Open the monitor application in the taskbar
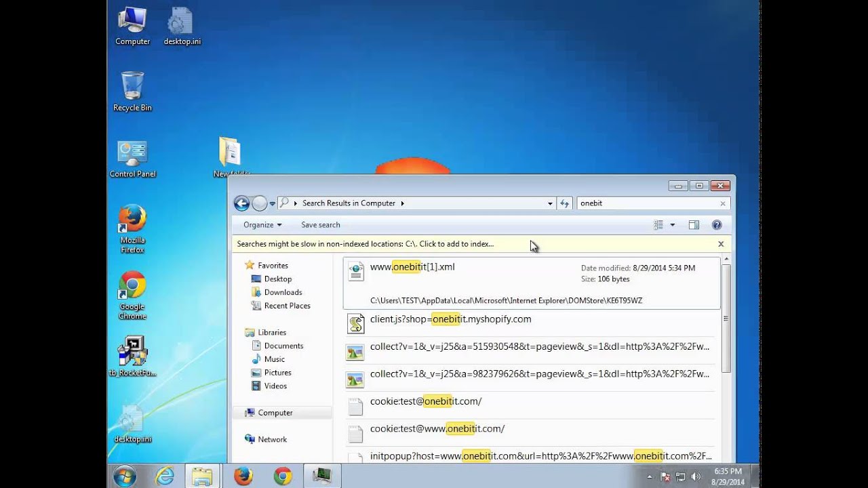868x488 pixels. [x=322, y=476]
